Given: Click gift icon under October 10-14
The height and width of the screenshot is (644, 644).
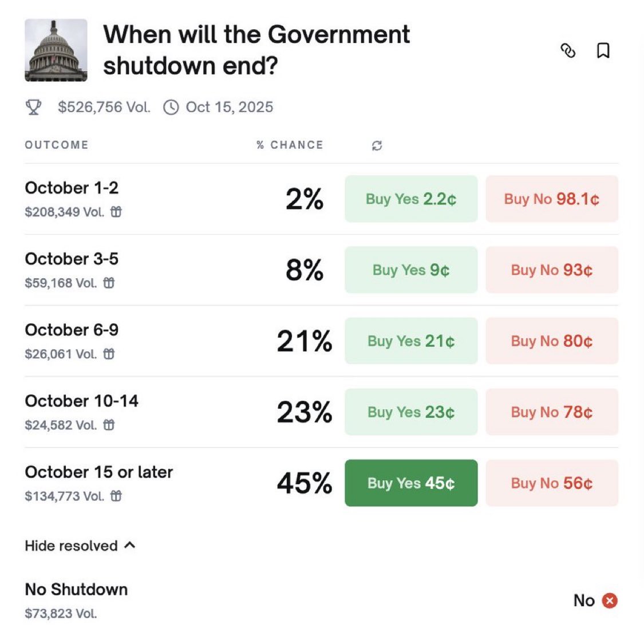Looking at the screenshot, I should point(109,425).
